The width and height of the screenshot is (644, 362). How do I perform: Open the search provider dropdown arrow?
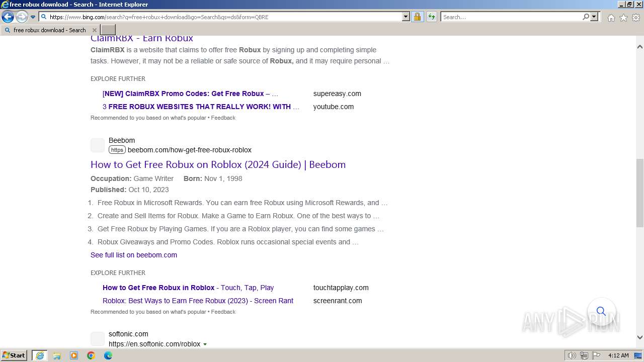tap(594, 17)
